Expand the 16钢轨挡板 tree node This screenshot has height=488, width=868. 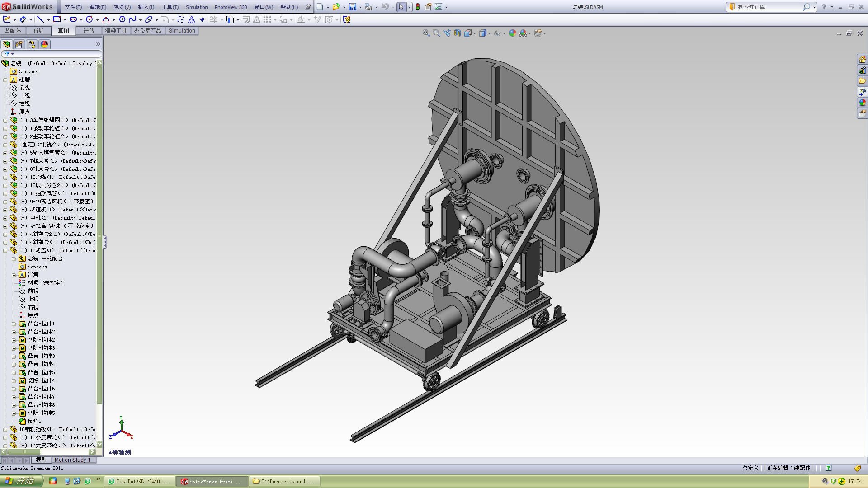[x=5, y=429]
